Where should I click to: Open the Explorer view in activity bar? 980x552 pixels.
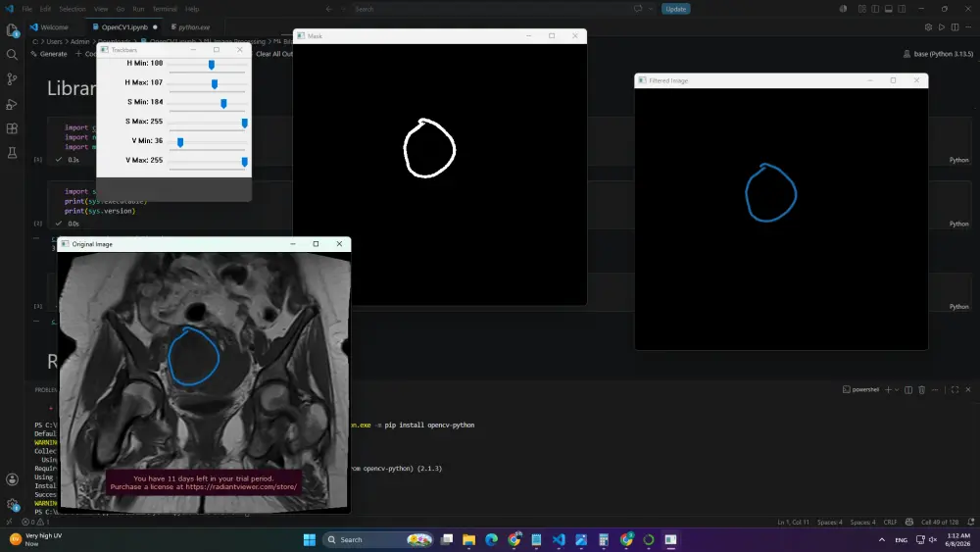click(x=12, y=30)
